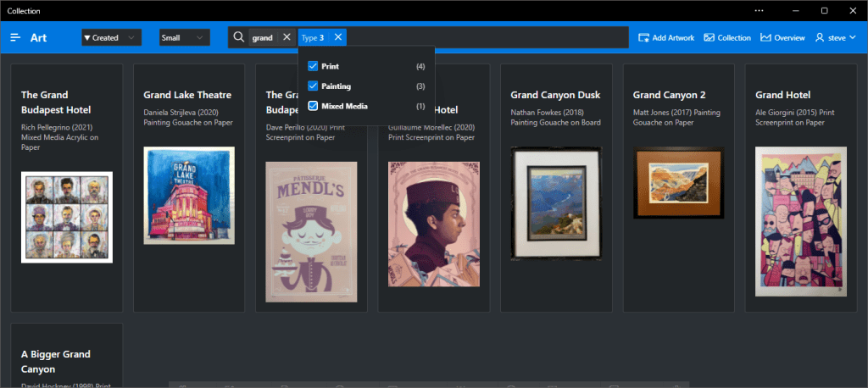Click the search magnifier icon
The image size is (868, 388).
pyautogui.click(x=239, y=37)
